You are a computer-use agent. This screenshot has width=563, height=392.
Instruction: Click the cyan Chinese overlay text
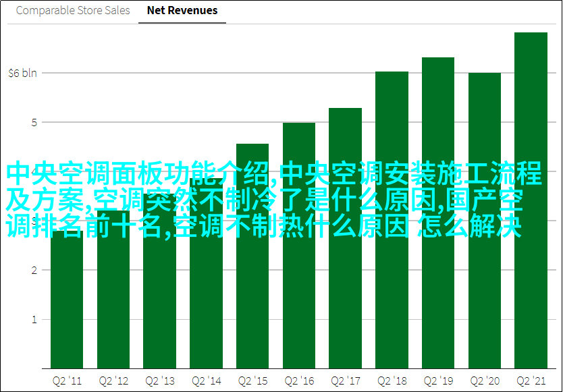(x=273, y=200)
